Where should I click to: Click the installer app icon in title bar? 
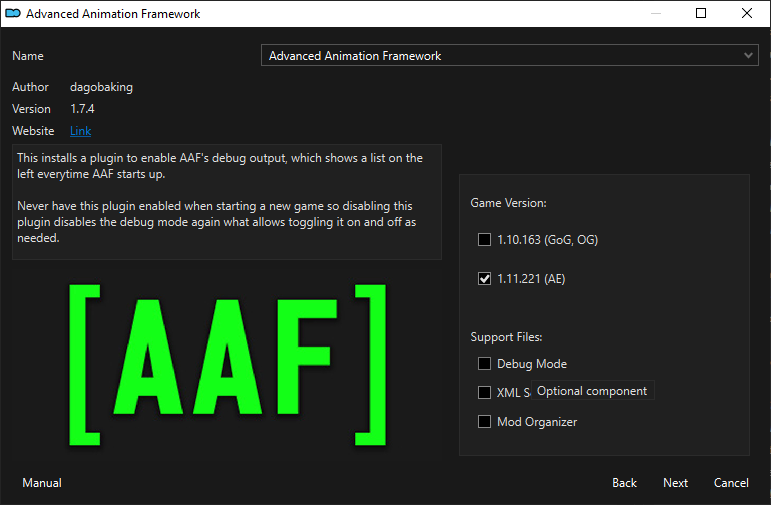(x=13, y=13)
